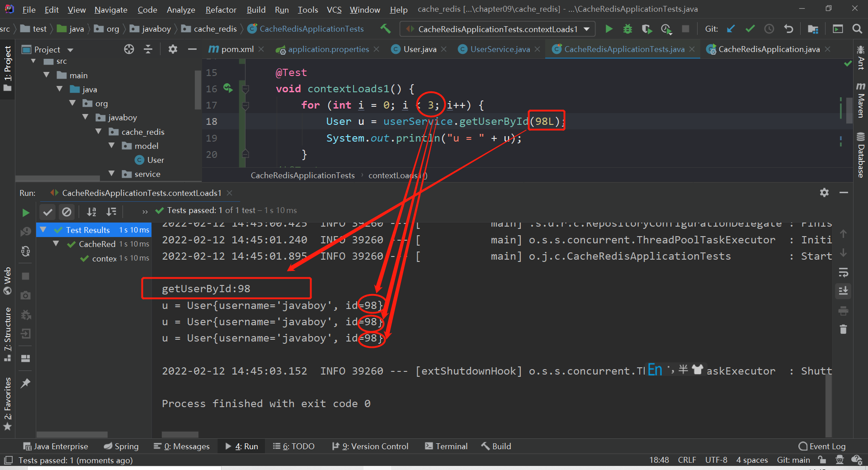Screen dimensions: 868x470
Task: Open the Refactor menu
Action: click(x=221, y=9)
